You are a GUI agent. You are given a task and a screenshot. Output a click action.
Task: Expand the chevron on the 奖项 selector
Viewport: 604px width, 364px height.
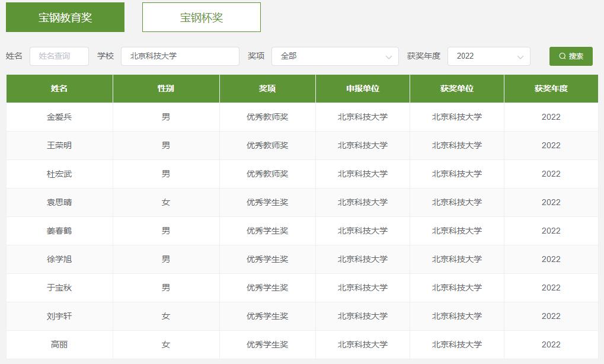coord(389,56)
